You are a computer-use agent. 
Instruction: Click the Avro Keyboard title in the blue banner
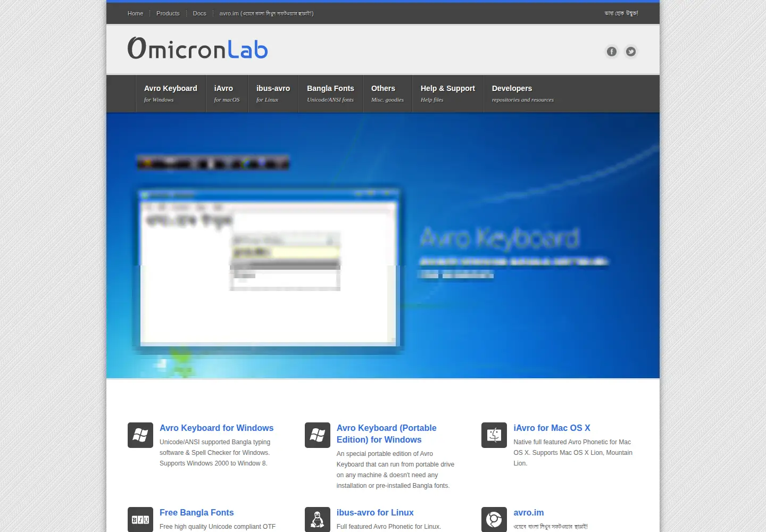pyautogui.click(x=499, y=238)
